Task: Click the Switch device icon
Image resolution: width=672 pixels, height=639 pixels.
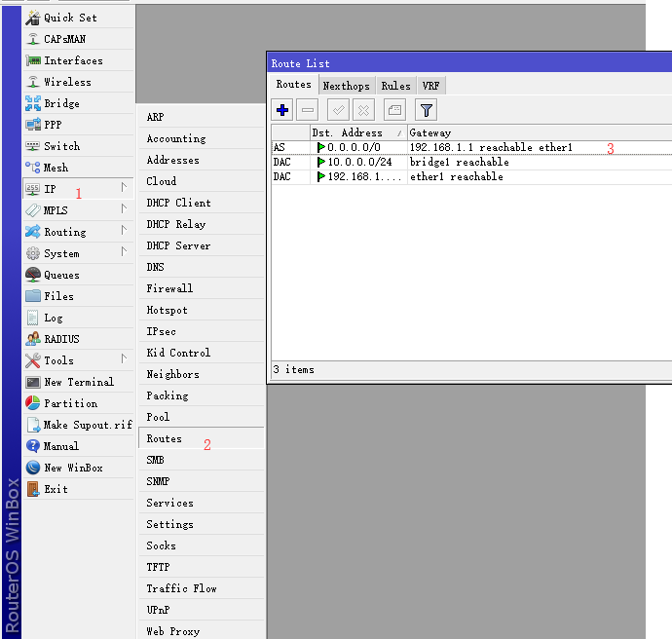Action: [33, 146]
